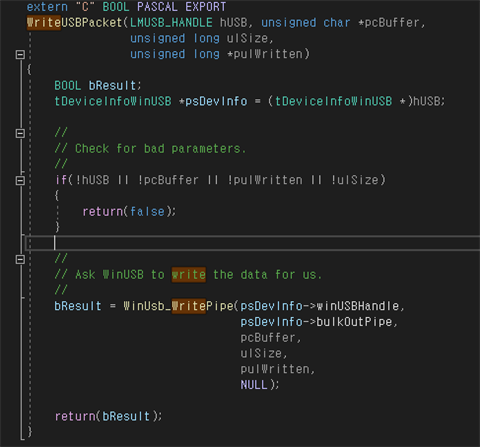Click the unsigned char type keywords

(306, 23)
